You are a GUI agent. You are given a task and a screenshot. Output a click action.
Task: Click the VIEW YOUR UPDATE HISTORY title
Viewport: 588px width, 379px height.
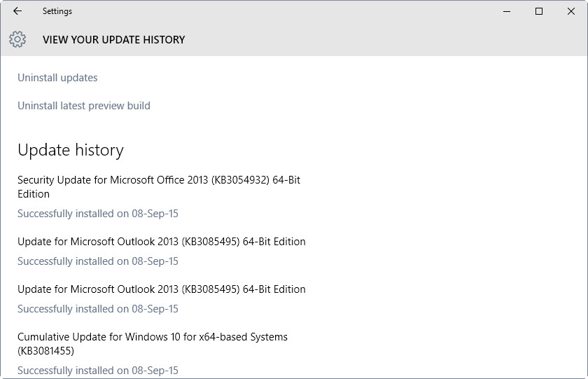(x=114, y=40)
